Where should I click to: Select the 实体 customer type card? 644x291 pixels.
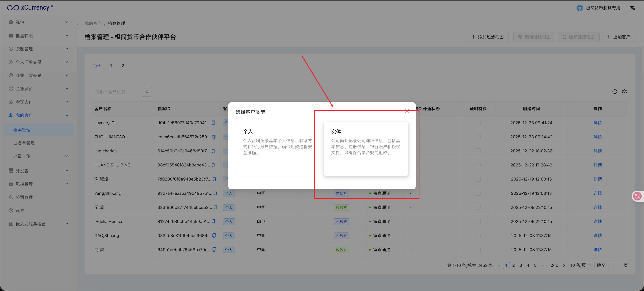(366, 149)
